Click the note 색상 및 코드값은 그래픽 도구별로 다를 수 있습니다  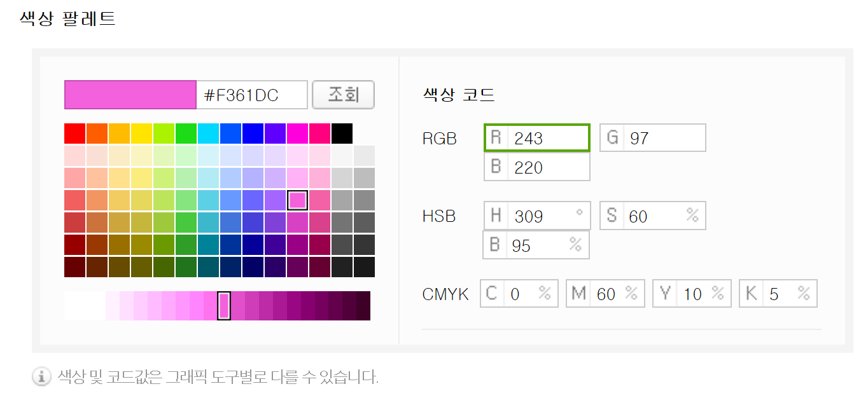coord(218,377)
